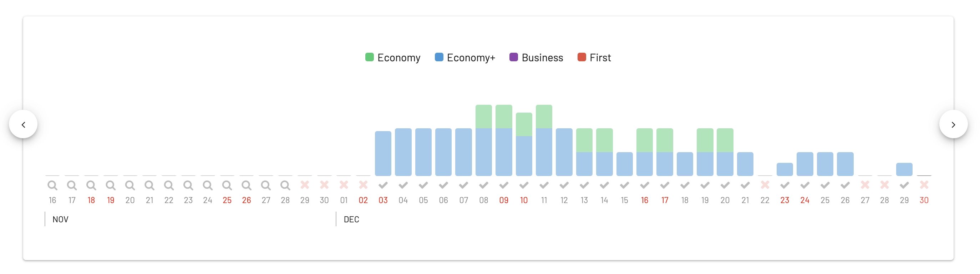Click the DEC month marker
Screen dimensions: 980x274
pos(351,219)
